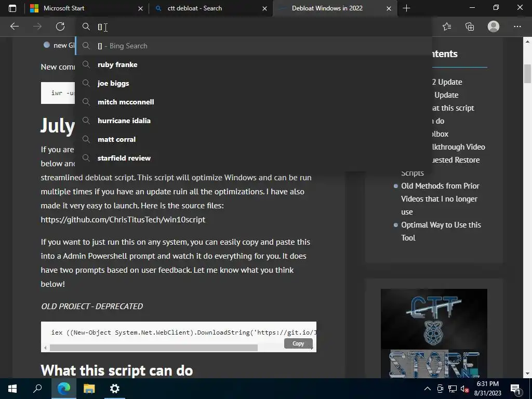532x399 pixels.
Task: Choose the 'ruby franke' suggestion
Action: 254,64
